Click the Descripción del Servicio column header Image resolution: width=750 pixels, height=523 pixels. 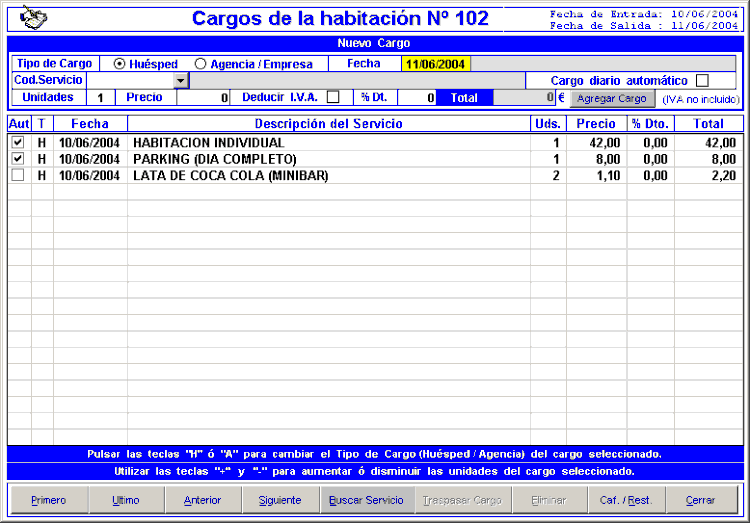pyautogui.click(x=329, y=123)
